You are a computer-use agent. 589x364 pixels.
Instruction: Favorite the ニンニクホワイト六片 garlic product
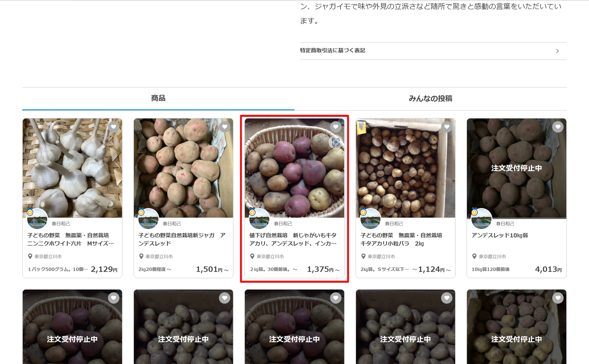tap(114, 127)
